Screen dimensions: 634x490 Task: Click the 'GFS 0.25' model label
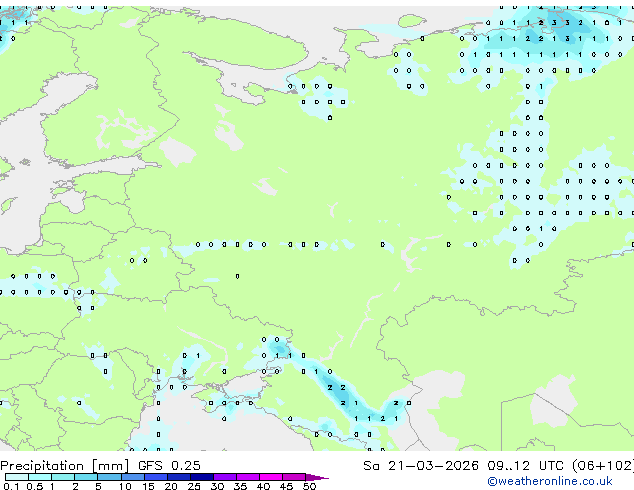[x=169, y=466]
